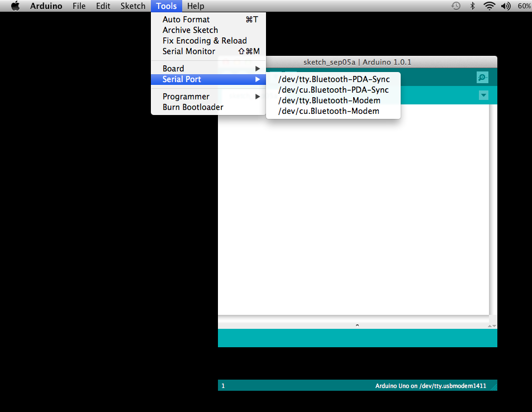This screenshot has width=532, height=412.
Task: Open the Help menu
Action: tap(196, 6)
